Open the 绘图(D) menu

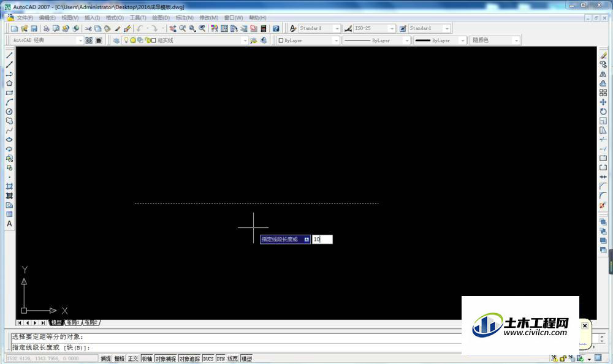[161, 18]
